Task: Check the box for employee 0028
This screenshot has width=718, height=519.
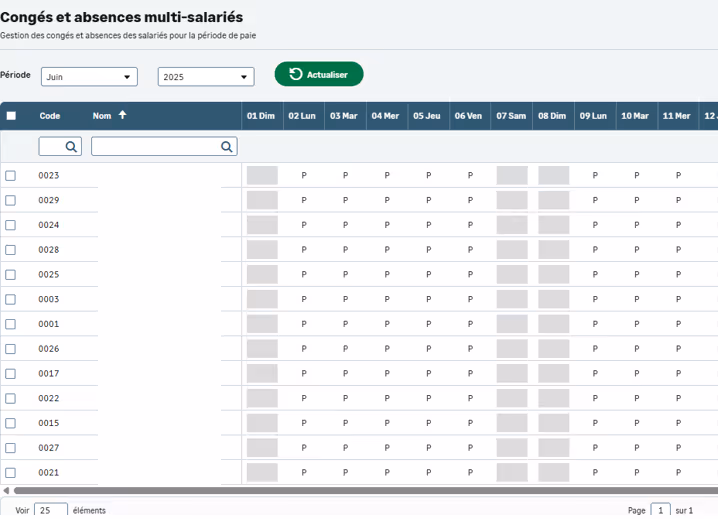Action: click(x=11, y=250)
